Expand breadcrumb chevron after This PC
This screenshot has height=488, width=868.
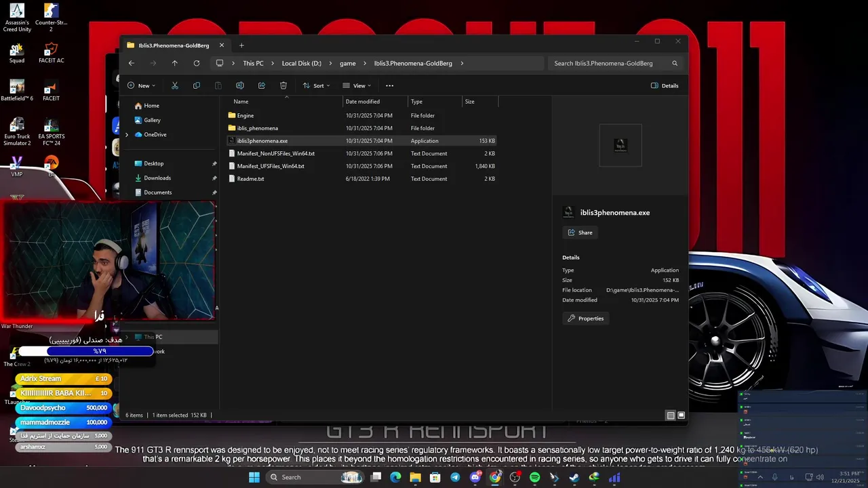click(272, 63)
